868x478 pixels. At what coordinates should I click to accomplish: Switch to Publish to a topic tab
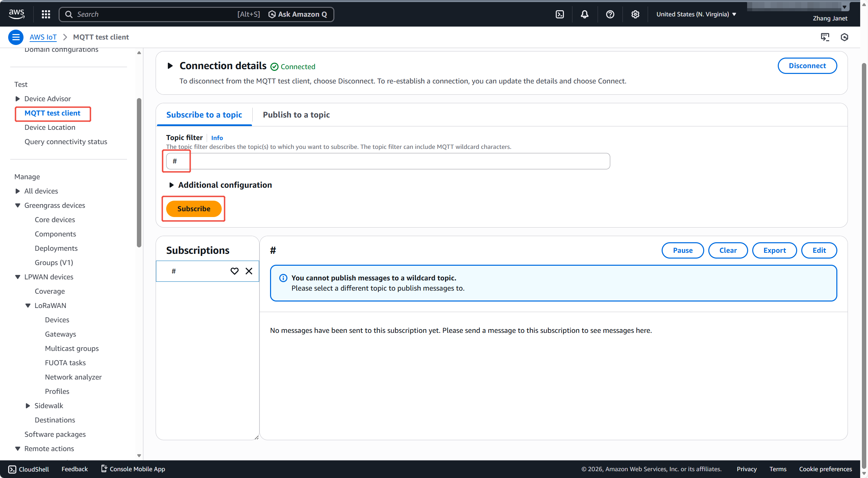click(296, 115)
